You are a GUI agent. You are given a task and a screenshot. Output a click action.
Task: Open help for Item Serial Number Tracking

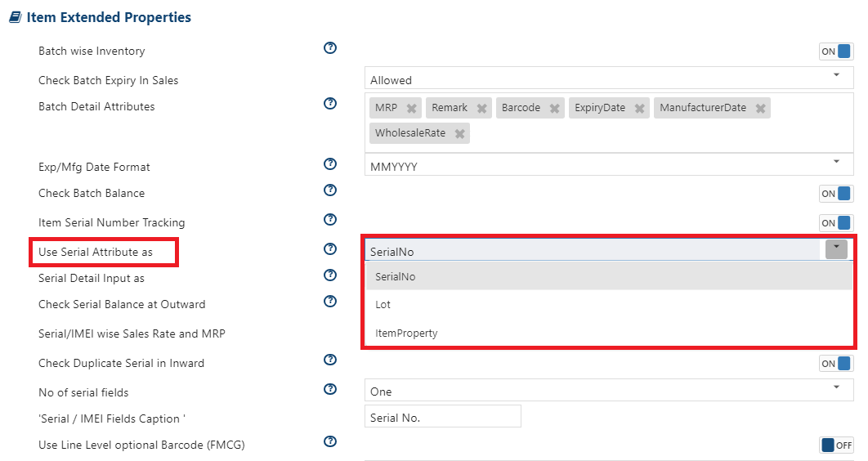click(x=330, y=220)
